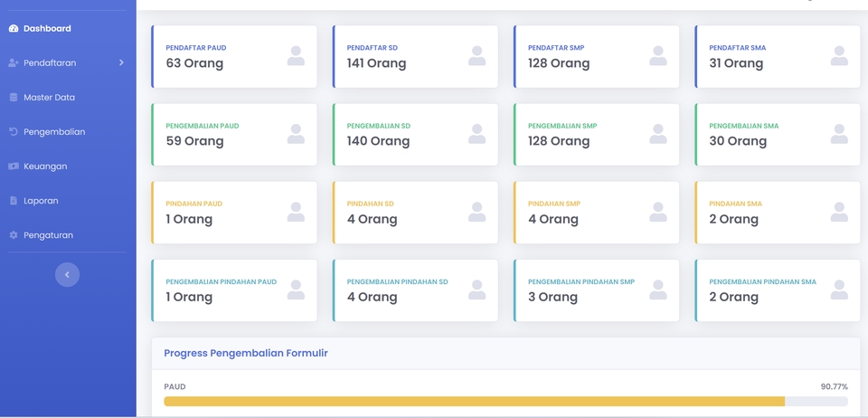
Task: Click the PENDAFTAR SMP card title
Action: coord(556,48)
